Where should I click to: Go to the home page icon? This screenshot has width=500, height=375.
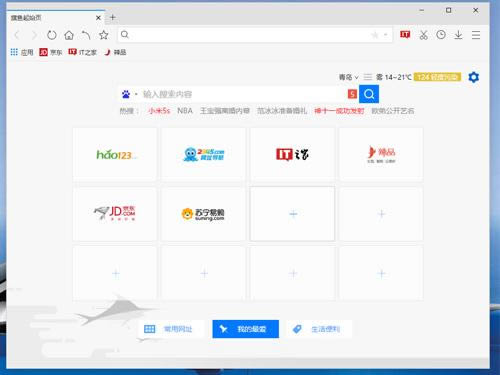click(69, 35)
